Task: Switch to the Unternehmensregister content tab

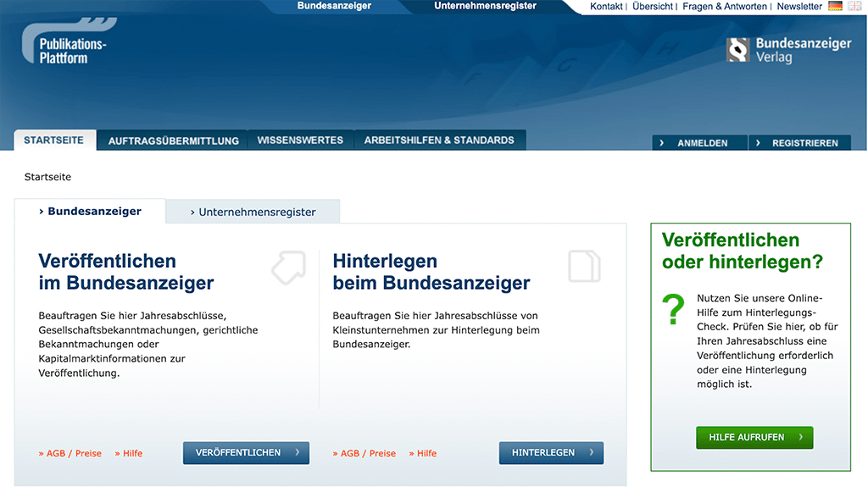Action: (253, 212)
